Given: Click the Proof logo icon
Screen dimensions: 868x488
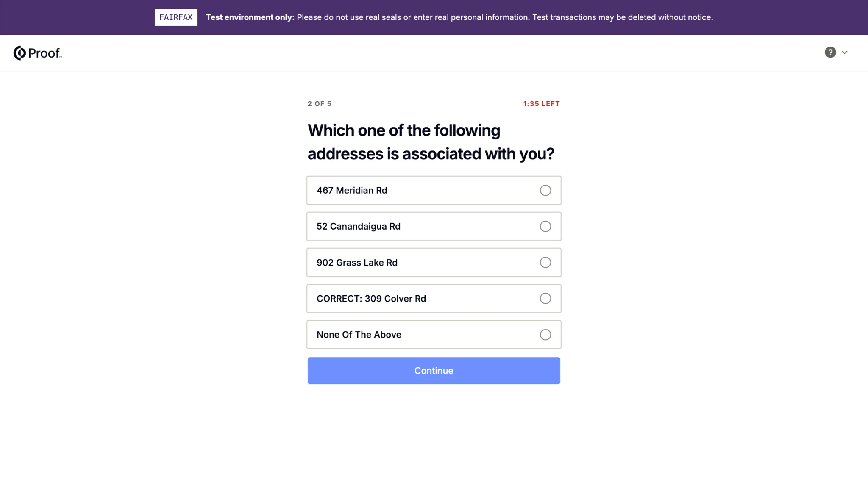Looking at the screenshot, I should coord(19,53).
